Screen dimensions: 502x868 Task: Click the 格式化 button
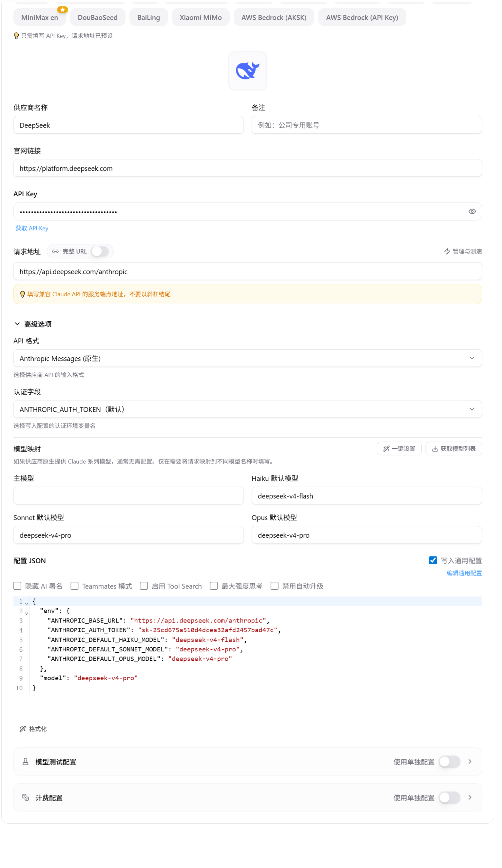coord(33,729)
